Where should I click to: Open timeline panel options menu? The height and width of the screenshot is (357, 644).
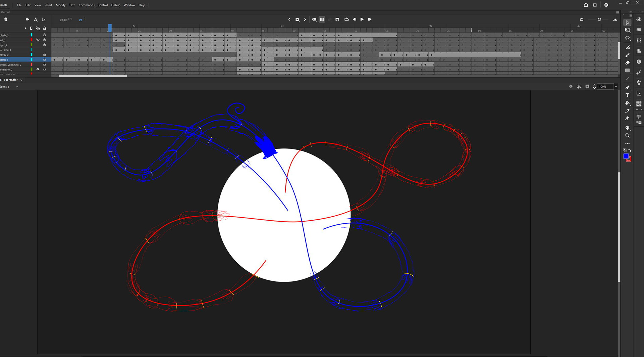pyautogui.click(x=618, y=12)
